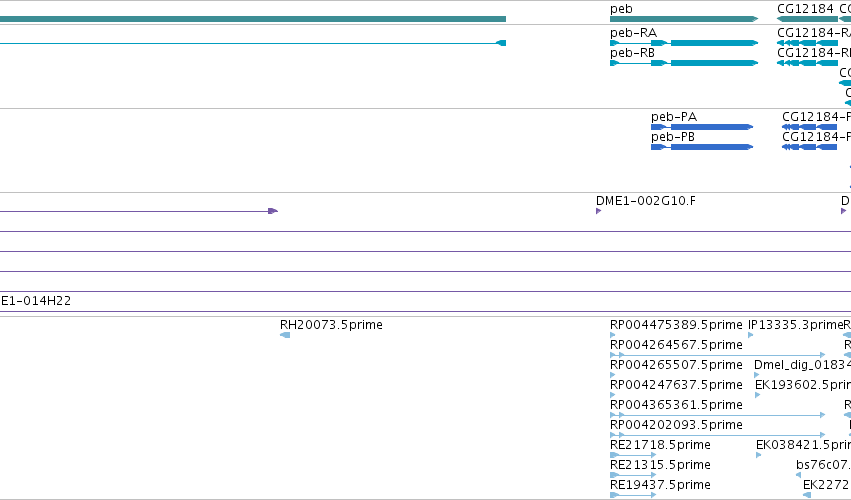Click the E1-014H22 clone label
Viewport: 851px width, 500px height.
pyautogui.click(x=36, y=301)
